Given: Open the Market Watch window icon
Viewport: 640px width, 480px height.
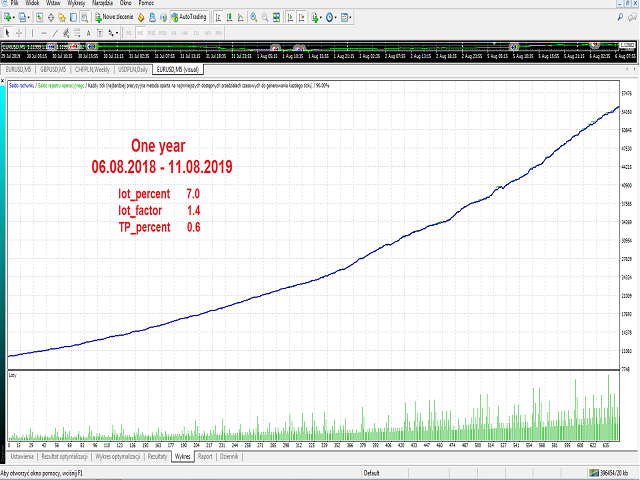Looking at the screenshot, I should (x=39, y=17).
